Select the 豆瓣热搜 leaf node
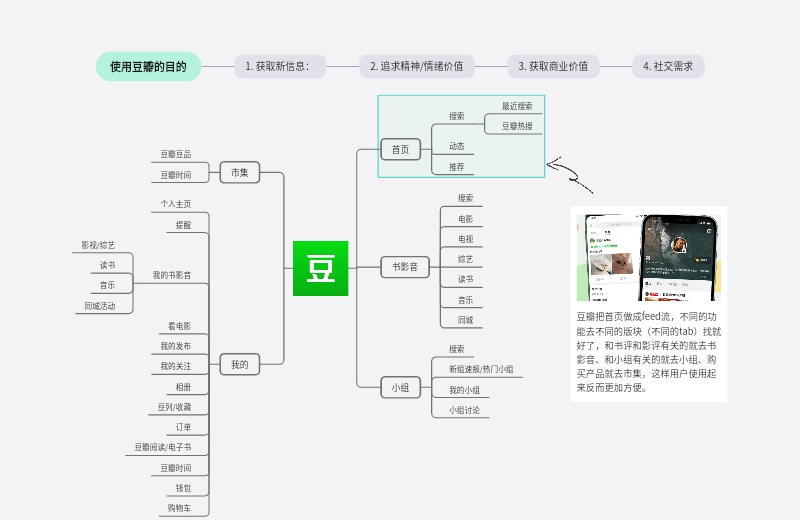Viewport: 800px width, 520px height. tap(517, 126)
